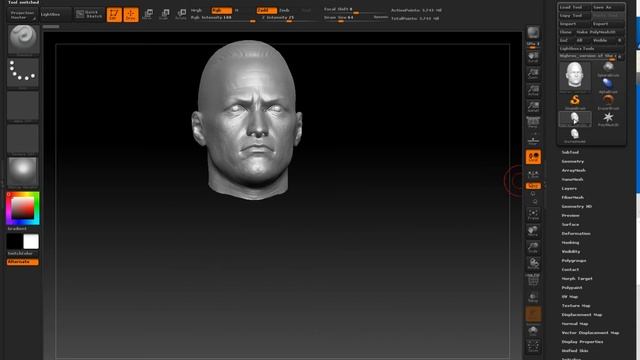Expand the ArrayMesh subpalette

pyautogui.click(x=573, y=170)
